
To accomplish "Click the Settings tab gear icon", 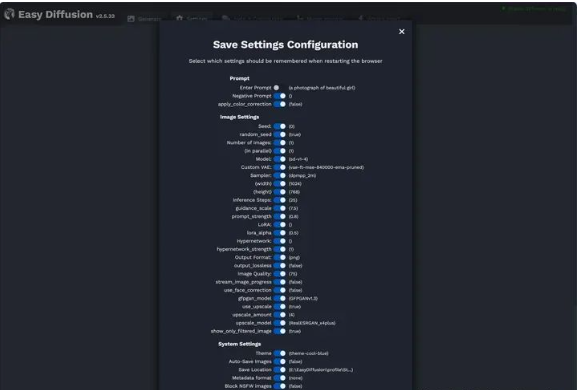I will click(180, 18).
